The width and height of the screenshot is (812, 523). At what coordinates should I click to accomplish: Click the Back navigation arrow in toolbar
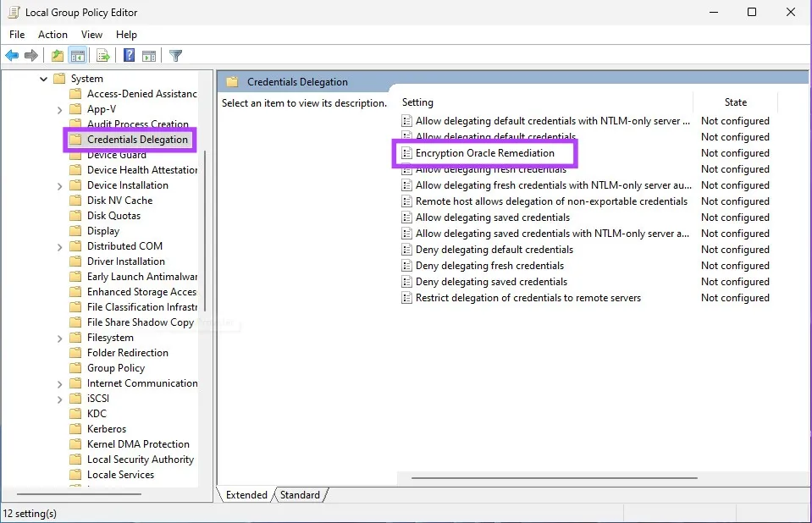tap(12, 55)
